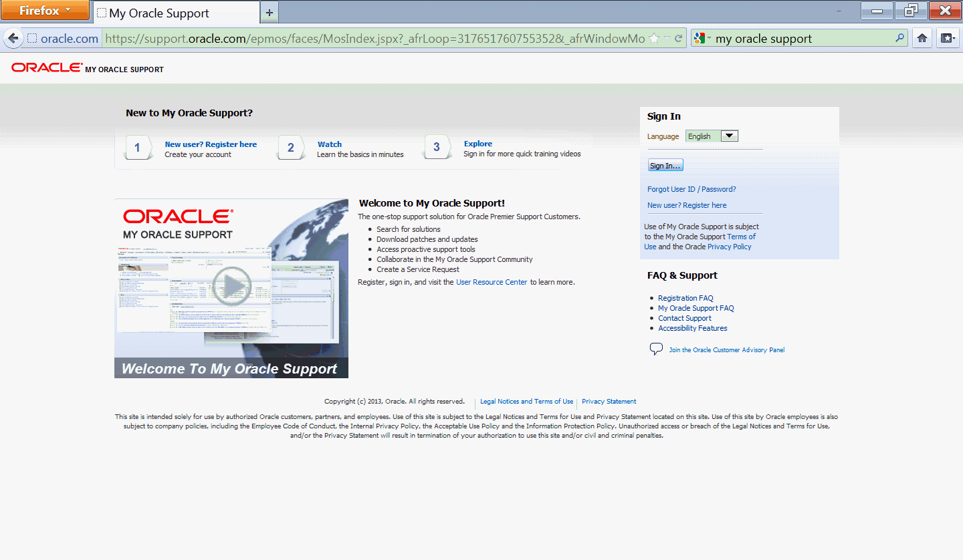The width and height of the screenshot is (963, 560).
Task: Open the Oracle Privacy Policy link
Action: click(x=730, y=247)
